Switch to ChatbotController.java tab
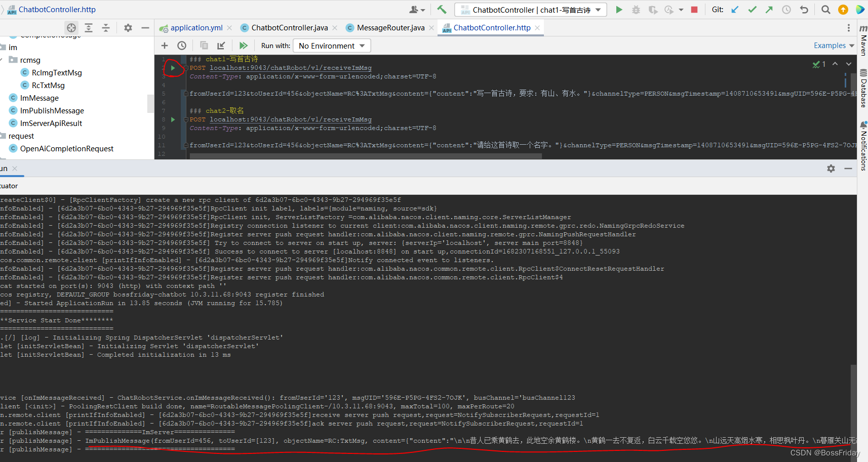Viewport: 868px width, 462px height. pyautogui.click(x=290, y=28)
